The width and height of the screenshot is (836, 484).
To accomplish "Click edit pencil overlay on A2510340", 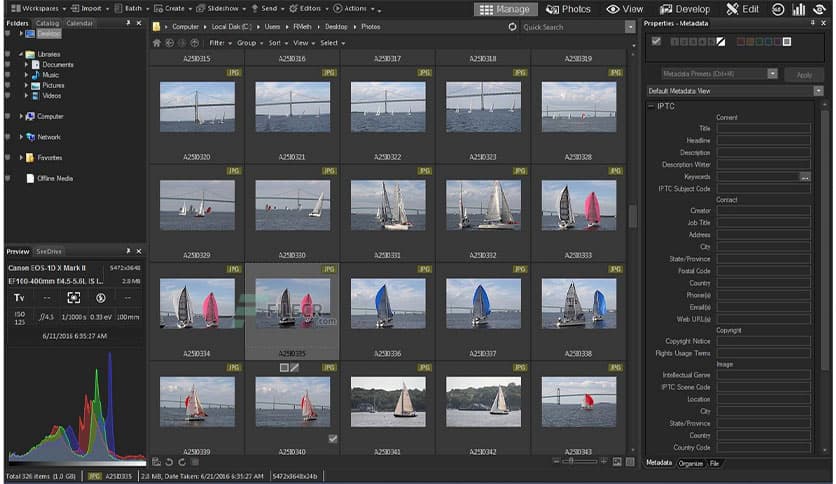I will [x=295, y=368].
